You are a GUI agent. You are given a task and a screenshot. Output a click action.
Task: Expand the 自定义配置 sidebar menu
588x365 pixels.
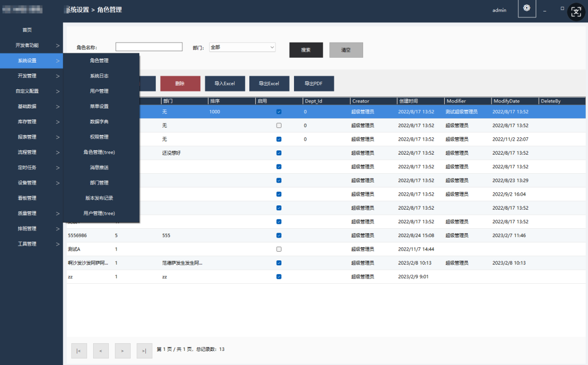click(x=32, y=91)
